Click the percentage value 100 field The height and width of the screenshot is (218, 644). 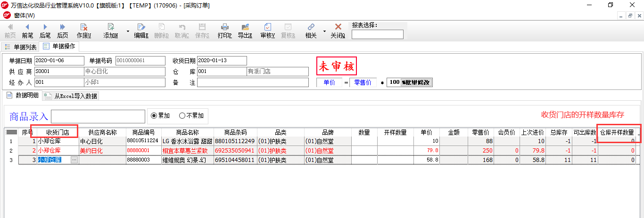pos(394,82)
